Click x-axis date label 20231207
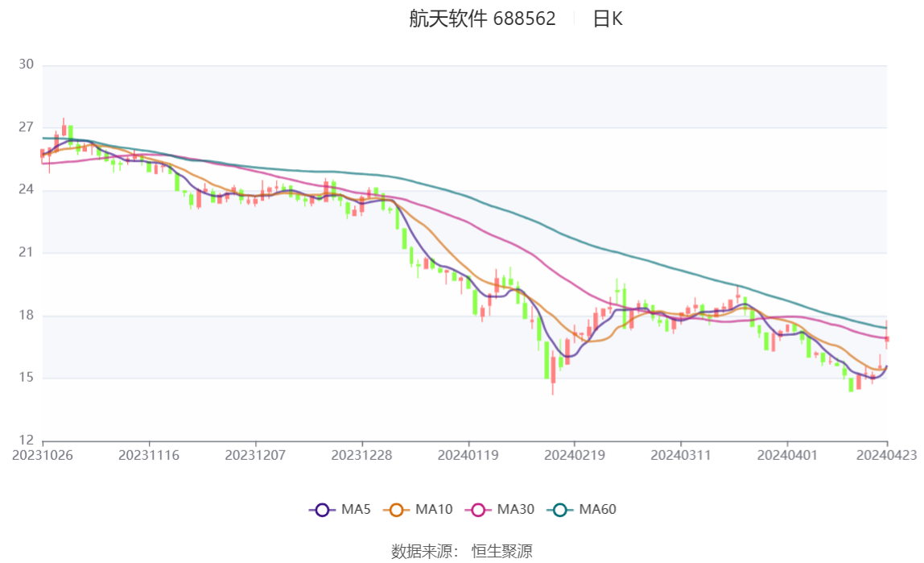The width and height of the screenshot is (924, 563). pos(255,456)
